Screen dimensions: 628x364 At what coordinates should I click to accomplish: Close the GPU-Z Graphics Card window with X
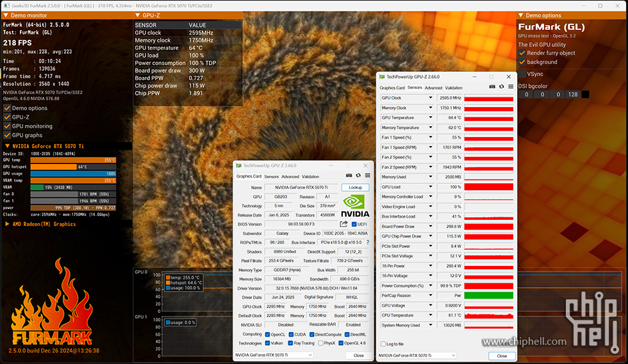coord(365,165)
